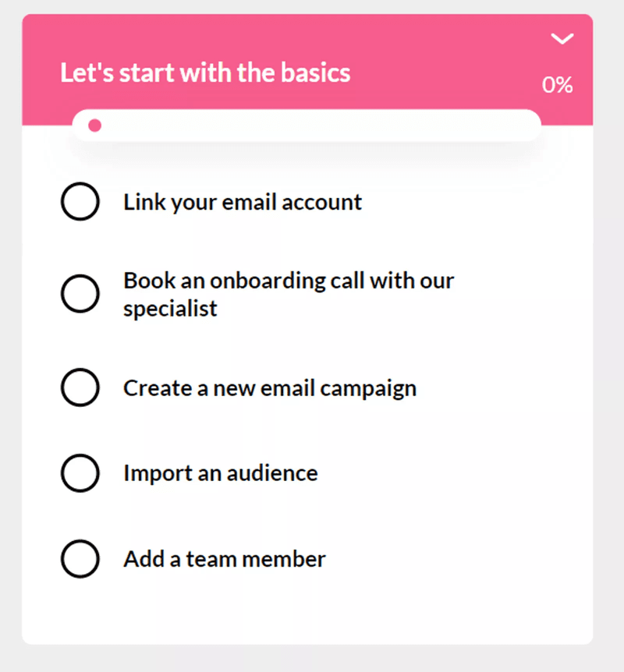624x672 pixels.
Task: Click the progress bar dot marker
Action: (x=94, y=125)
